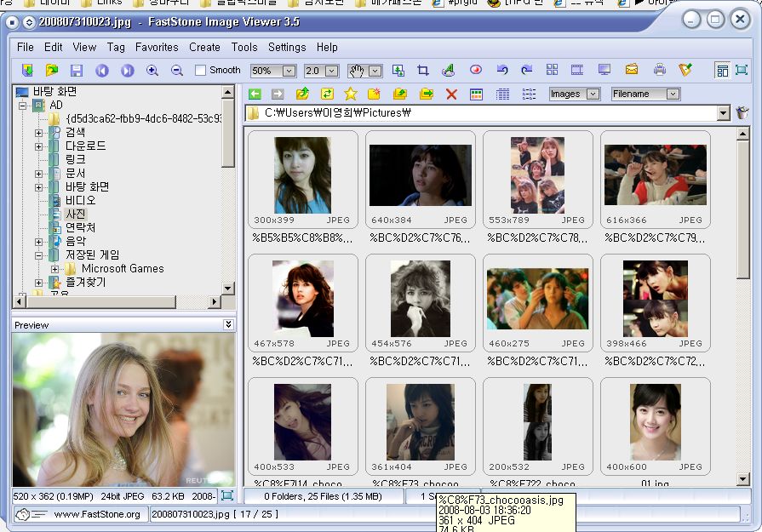Image resolution: width=762 pixels, height=532 pixels.
Task: Open the Filename sort dropdown
Action: pos(673,94)
